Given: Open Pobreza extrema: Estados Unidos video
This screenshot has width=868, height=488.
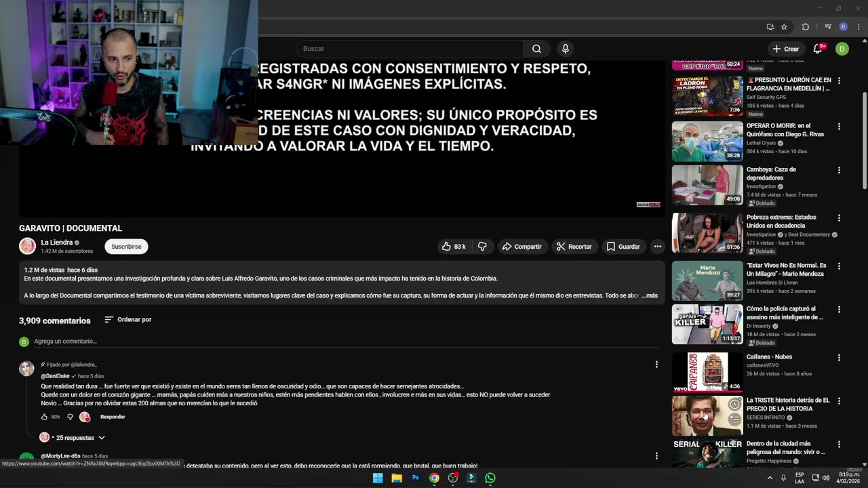Looking at the screenshot, I should point(707,232).
